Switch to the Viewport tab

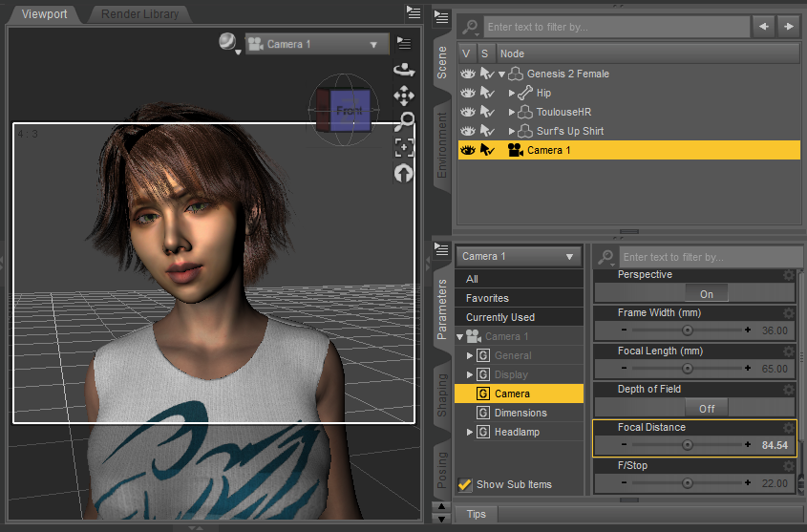coord(44,14)
